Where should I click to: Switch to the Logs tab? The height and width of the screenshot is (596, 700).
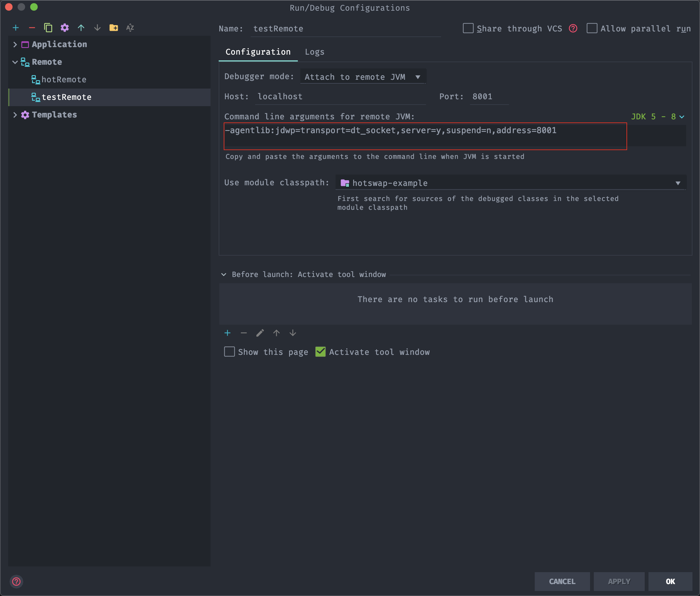tap(314, 52)
